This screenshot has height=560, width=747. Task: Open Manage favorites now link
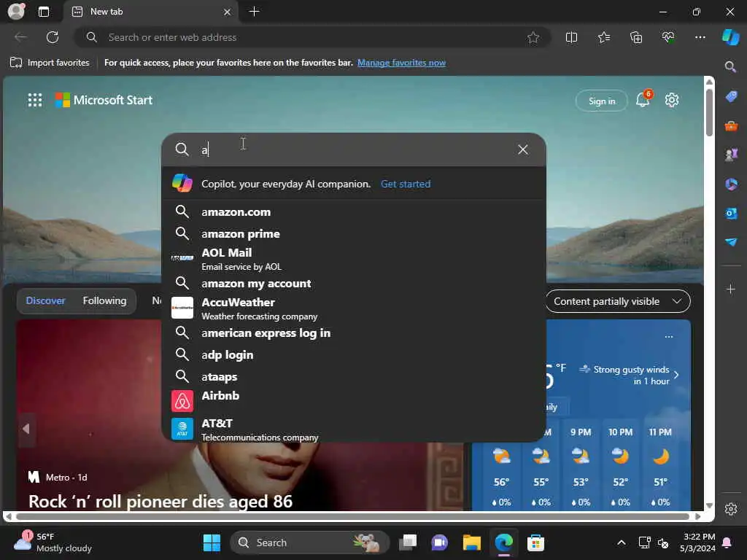(402, 63)
